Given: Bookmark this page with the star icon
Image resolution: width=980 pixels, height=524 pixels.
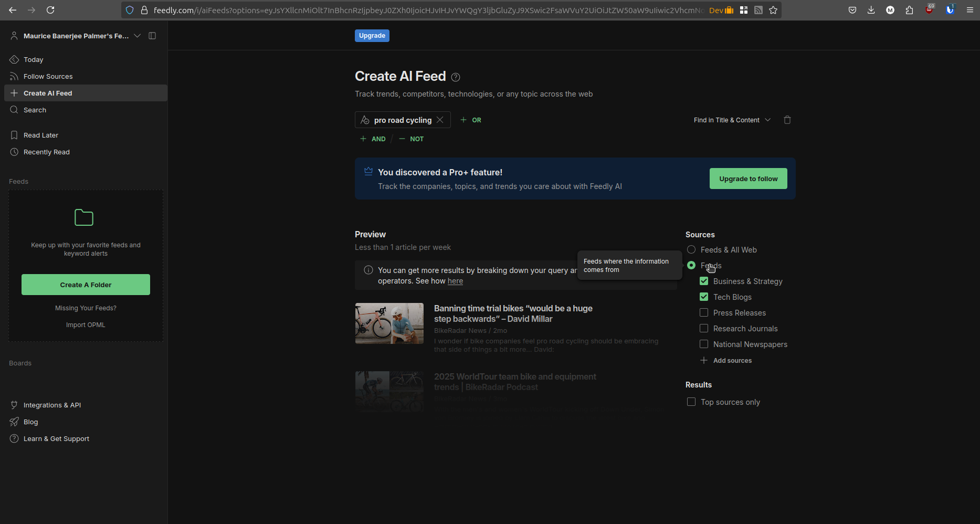Looking at the screenshot, I should (773, 10).
